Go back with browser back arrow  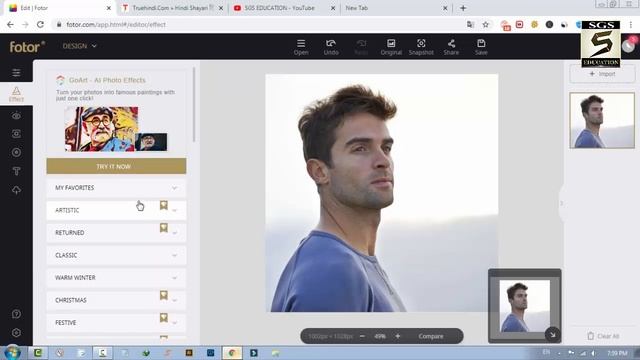pyautogui.click(x=10, y=24)
